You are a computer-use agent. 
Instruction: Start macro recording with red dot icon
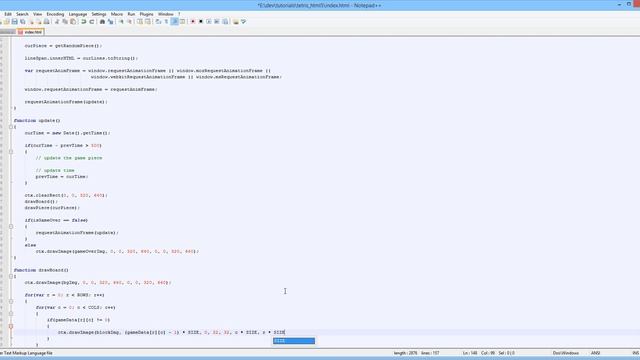pyautogui.click(x=193, y=22)
